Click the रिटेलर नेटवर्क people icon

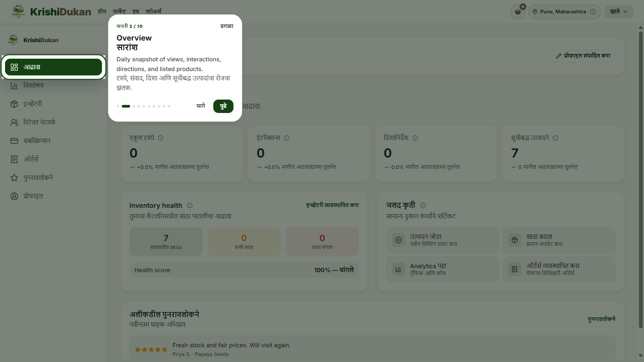click(14, 122)
